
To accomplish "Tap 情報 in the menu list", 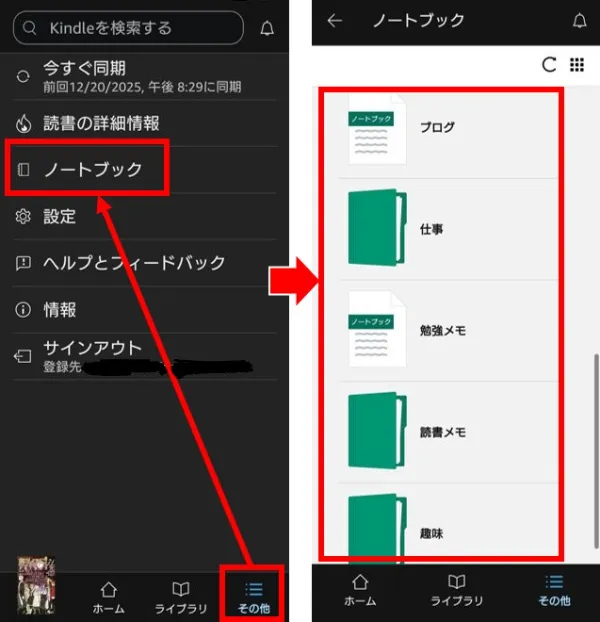I will (x=59, y=310).
